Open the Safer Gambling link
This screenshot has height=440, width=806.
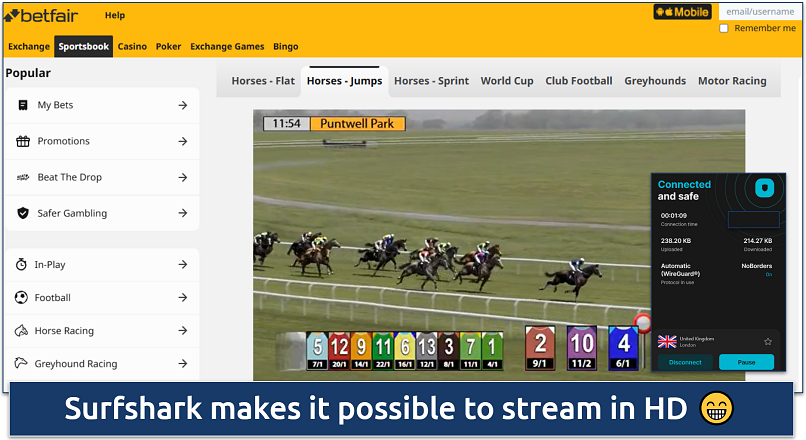coord(72,213)
